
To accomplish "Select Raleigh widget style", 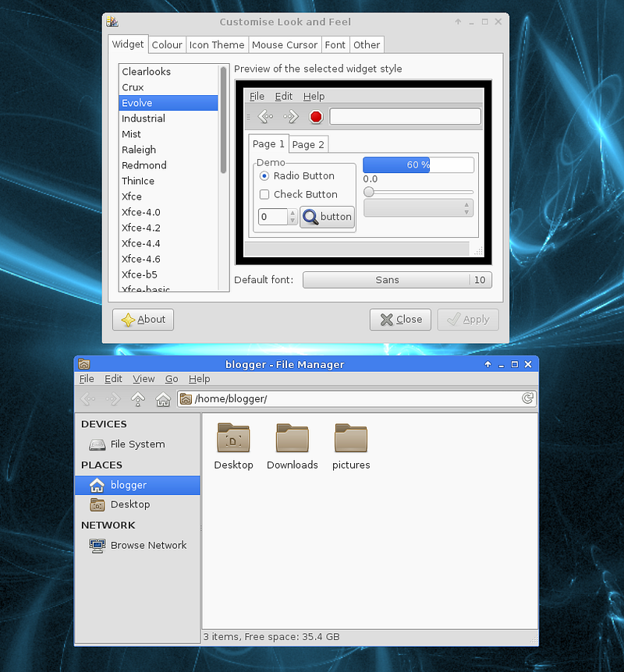I will click(x=168, y=150).
